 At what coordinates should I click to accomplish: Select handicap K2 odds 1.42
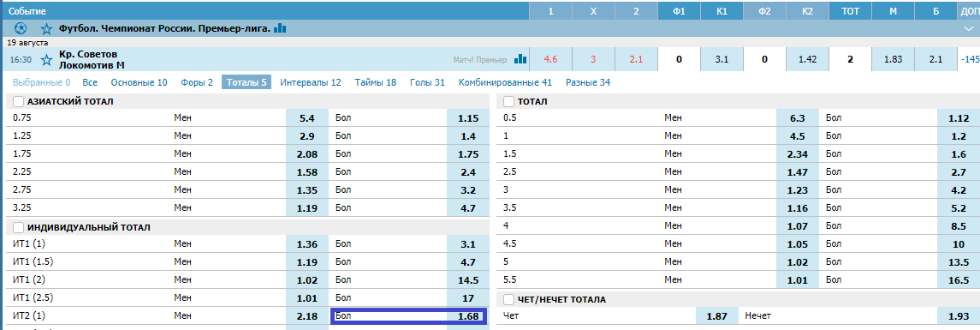(x=807, y=59)
